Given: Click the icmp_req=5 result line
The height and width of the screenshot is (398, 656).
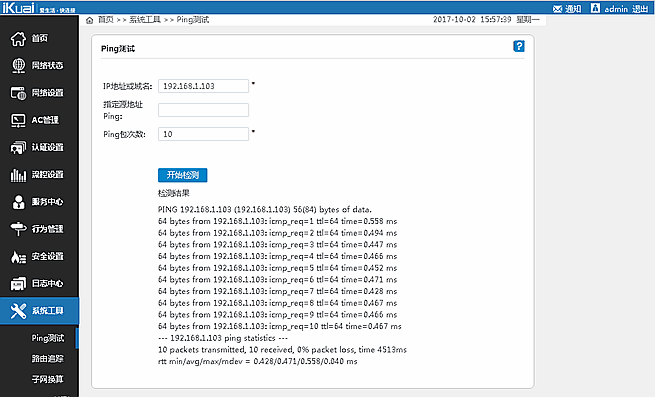Looking at the screenshot, I should [x=277, y=268].
